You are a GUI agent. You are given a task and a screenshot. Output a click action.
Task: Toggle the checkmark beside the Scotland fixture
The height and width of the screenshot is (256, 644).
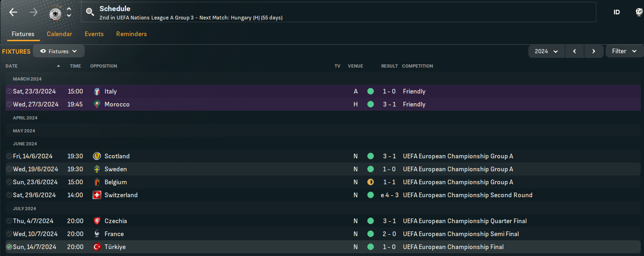tap(9, 156)
